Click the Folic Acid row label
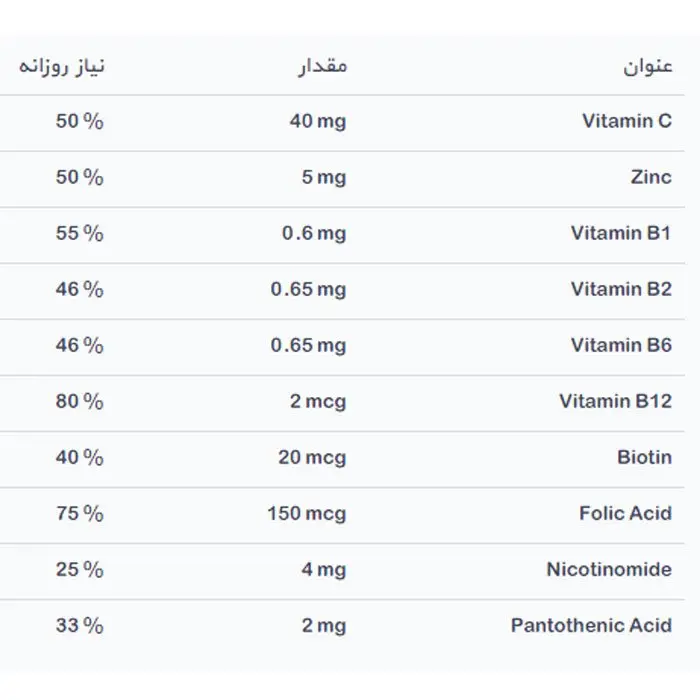 625,513
